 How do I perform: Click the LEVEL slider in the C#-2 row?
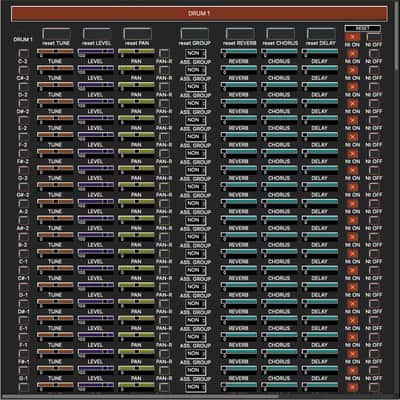pyautogui.click(x=96, y=68)
